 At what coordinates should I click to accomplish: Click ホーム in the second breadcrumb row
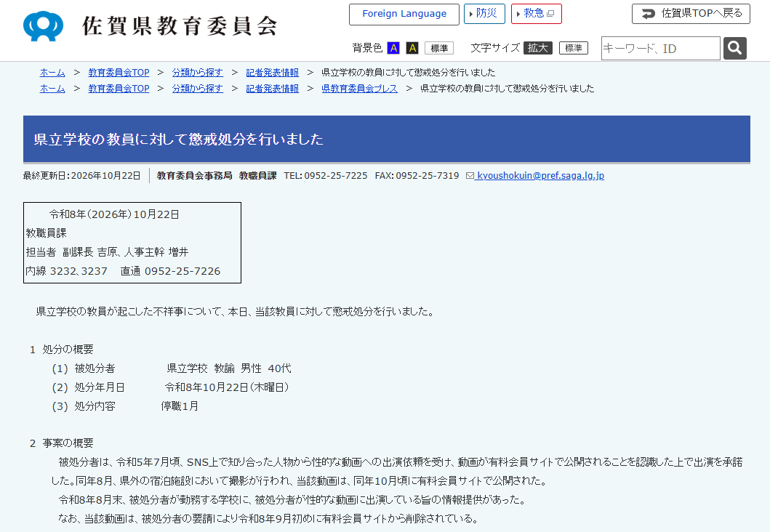(x=52, y=89)
